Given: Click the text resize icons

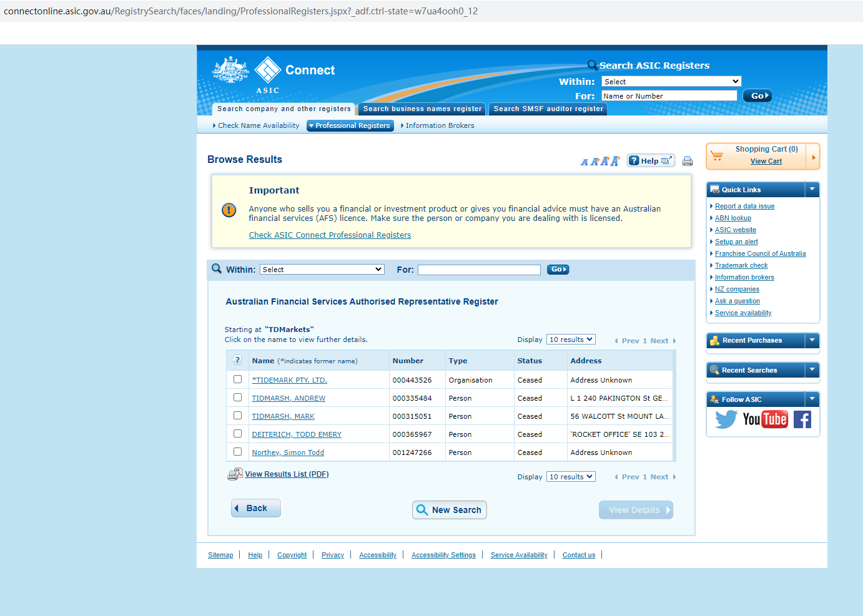Looking at the screenshot, I should pyautogui.click(x=600, y=161).
